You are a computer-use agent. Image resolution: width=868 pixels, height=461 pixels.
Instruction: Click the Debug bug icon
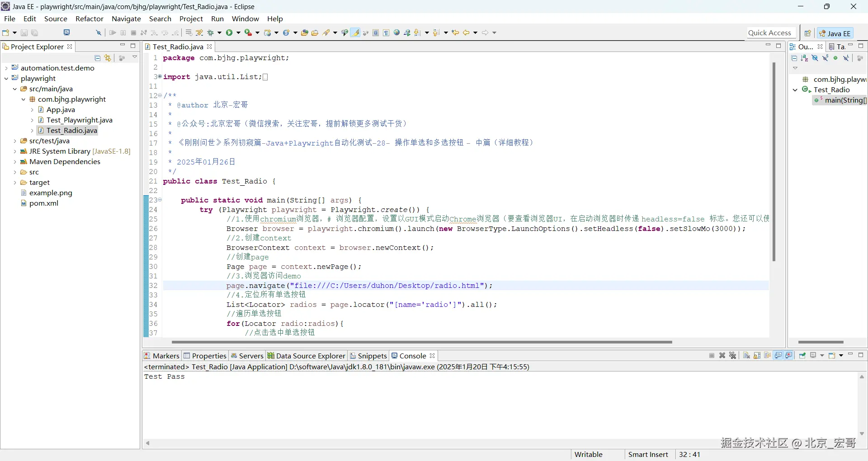pos(211,33)
